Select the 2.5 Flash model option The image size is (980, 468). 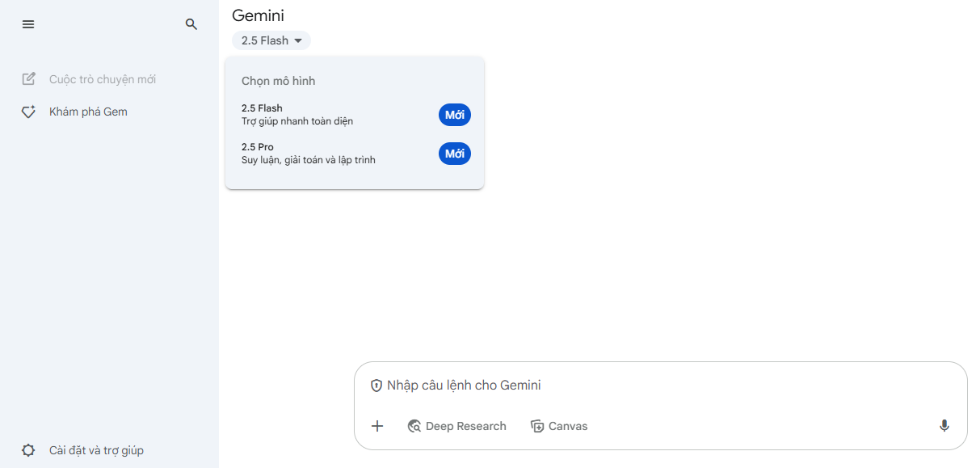click(355, 115)
